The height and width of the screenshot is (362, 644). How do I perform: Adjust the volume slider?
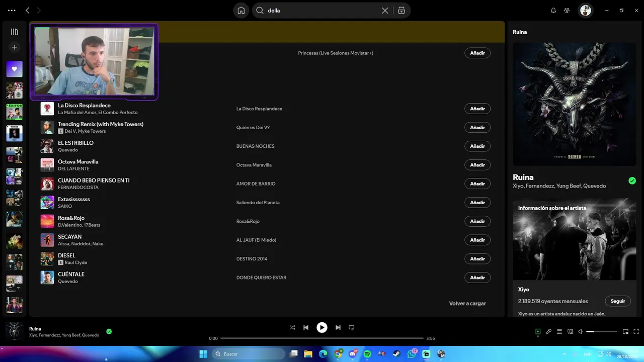[602, 332]
